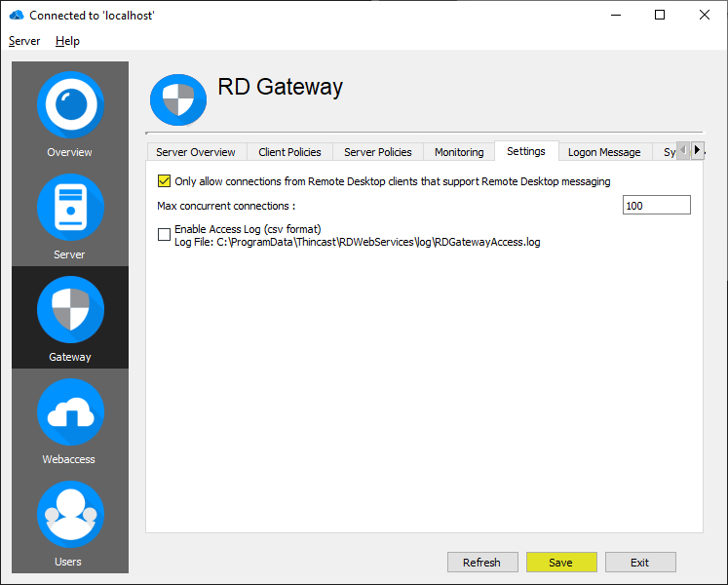Click the Log File path text
Image resolution: width=728 pixels, height=585 pixels.
pos(357,242)
